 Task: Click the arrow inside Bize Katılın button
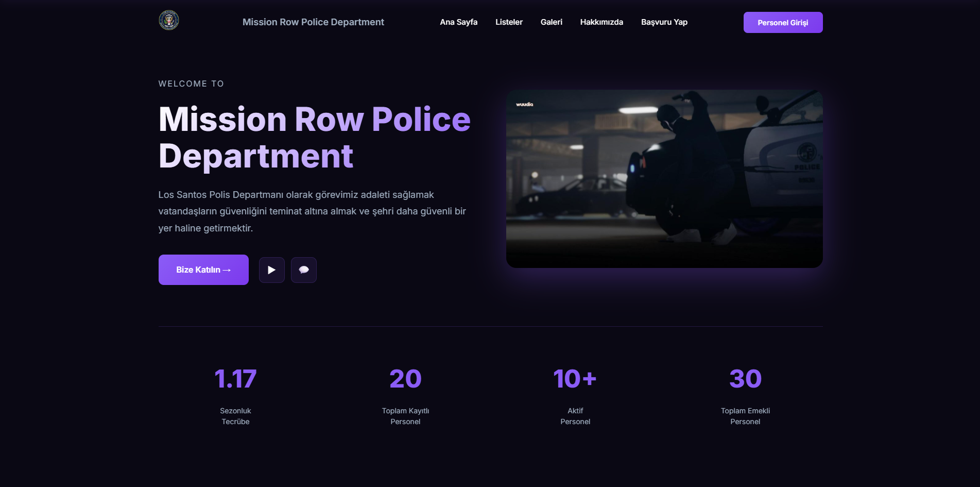228,270
